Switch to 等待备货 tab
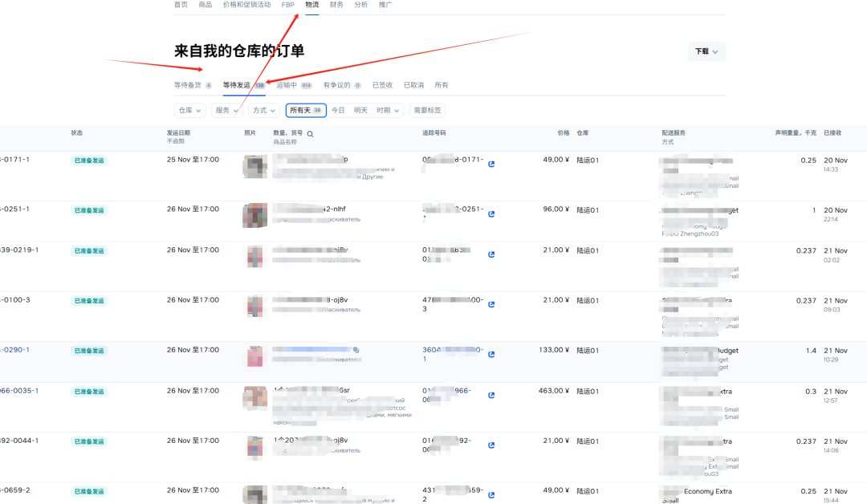This screenshot has width=867, height=504. click(193, 85)
